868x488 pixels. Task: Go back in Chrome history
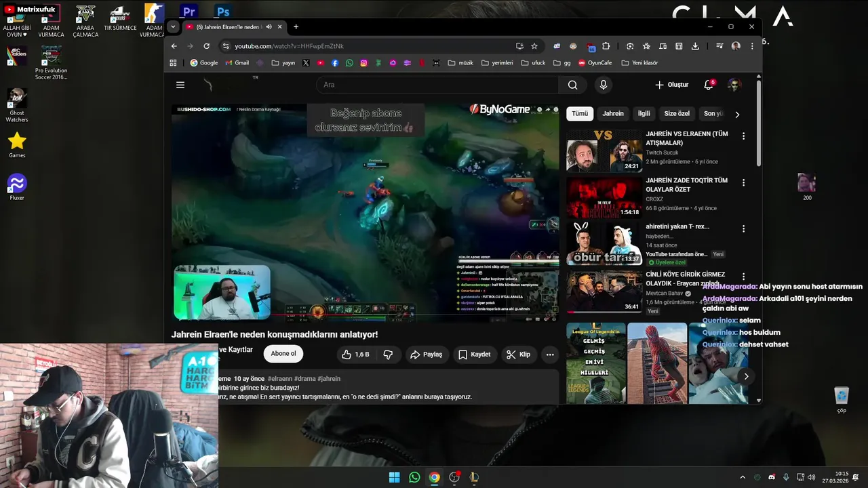point(174,46)
